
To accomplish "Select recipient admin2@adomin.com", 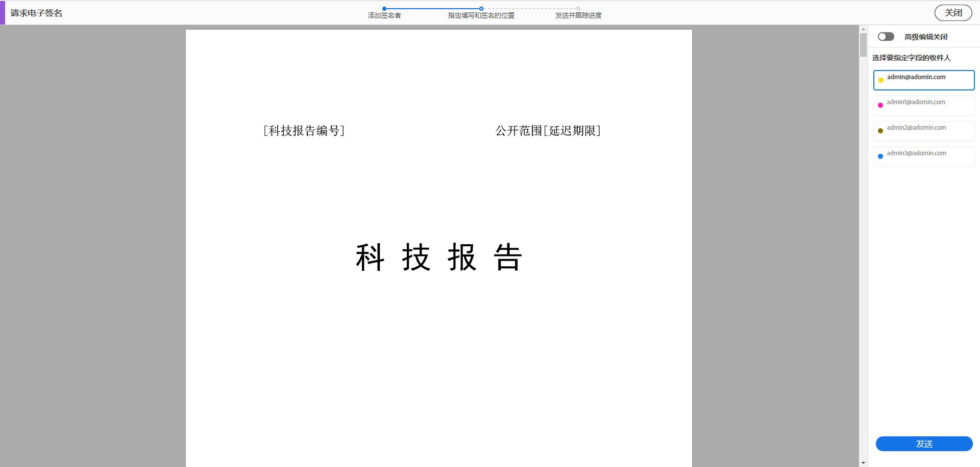I will click(924, 131).
